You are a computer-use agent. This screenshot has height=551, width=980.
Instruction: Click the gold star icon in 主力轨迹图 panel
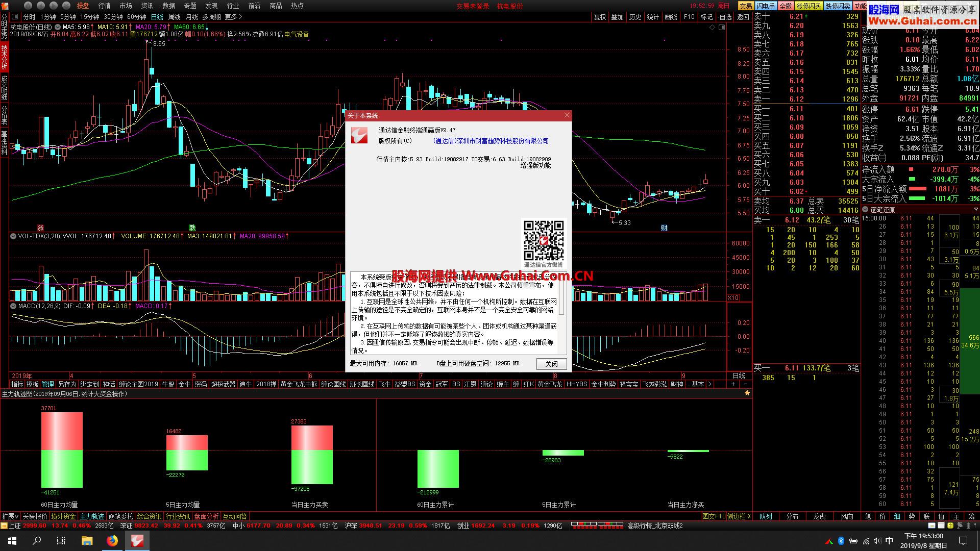click(x=747, y=393)
